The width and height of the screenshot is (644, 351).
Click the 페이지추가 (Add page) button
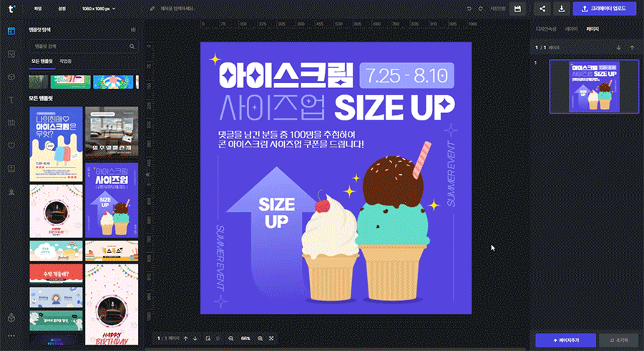(564, 340)
